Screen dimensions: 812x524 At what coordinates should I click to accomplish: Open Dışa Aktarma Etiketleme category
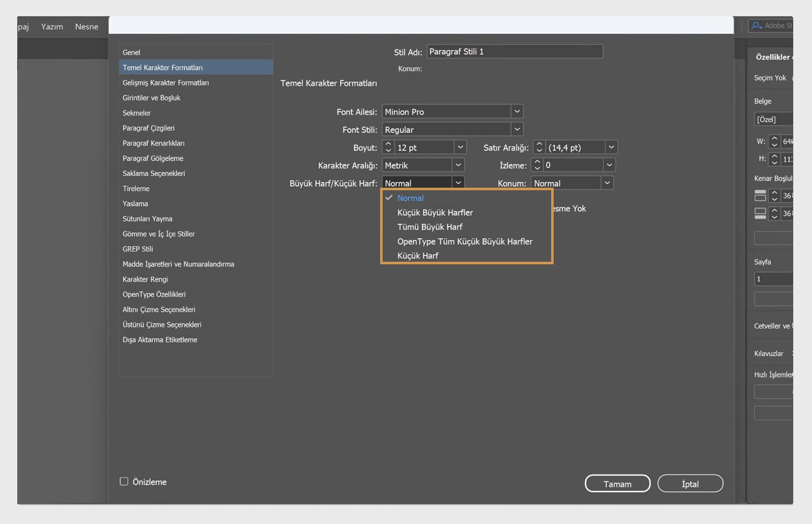point(196,339)
